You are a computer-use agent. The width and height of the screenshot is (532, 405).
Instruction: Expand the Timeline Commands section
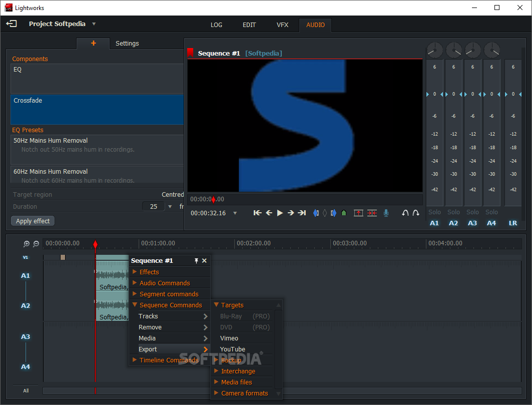click(170, 360)
